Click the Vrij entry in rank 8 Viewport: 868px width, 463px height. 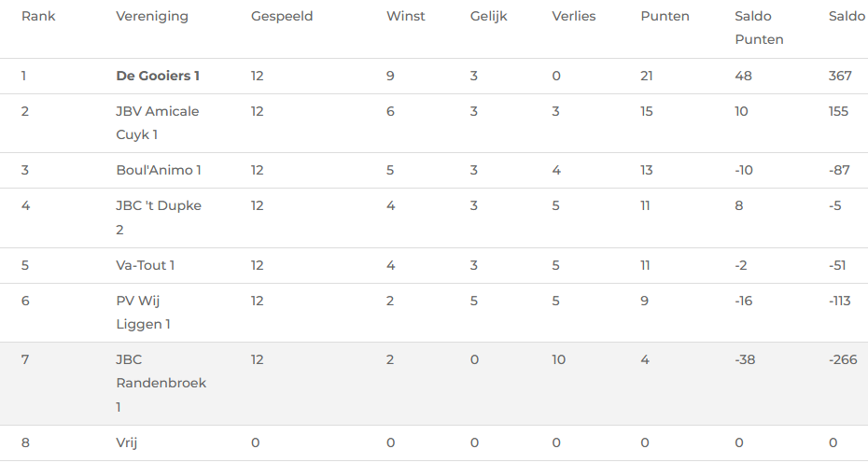click(x=126, y=442)
